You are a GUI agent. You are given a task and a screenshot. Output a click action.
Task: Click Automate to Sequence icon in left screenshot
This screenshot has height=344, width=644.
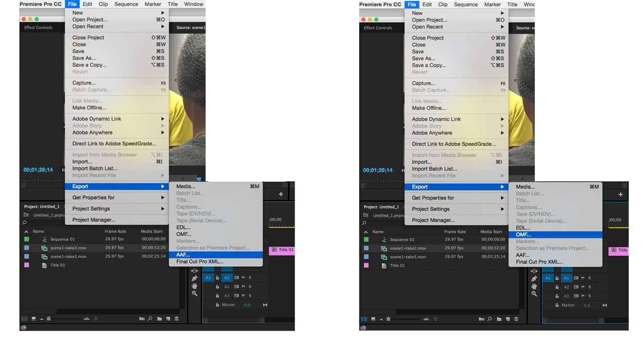(142, 319)
